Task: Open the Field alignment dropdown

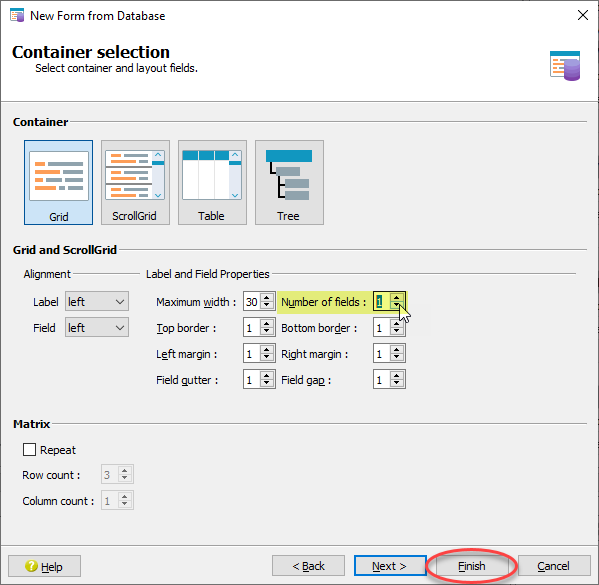Action: (x=97, y=327)
